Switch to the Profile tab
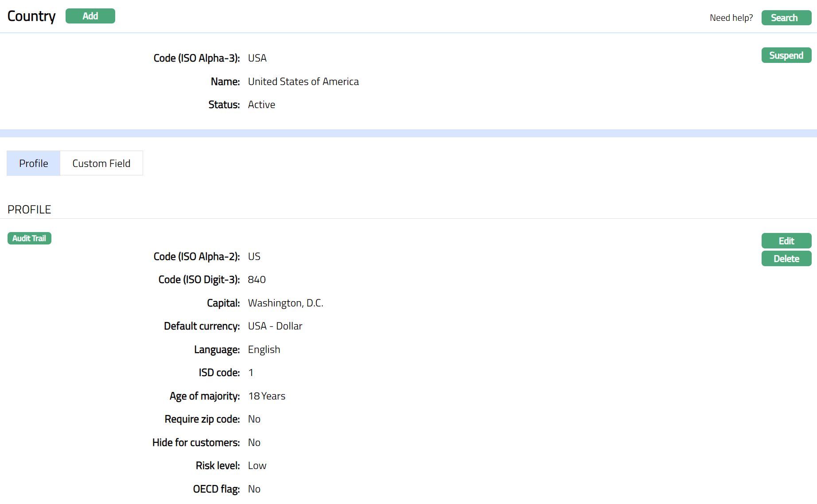 click(x=34, y=163)
